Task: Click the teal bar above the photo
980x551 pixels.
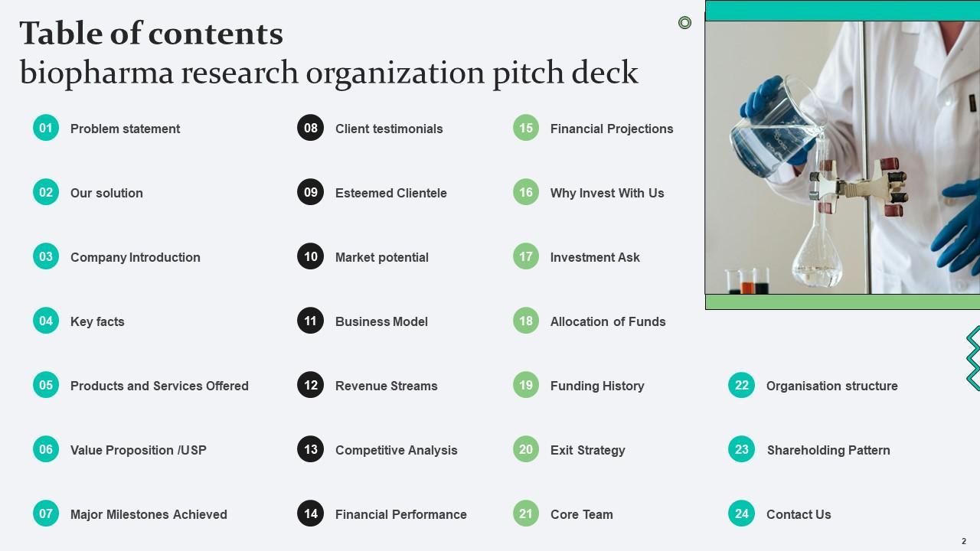Action: click(x=842, y=11)
